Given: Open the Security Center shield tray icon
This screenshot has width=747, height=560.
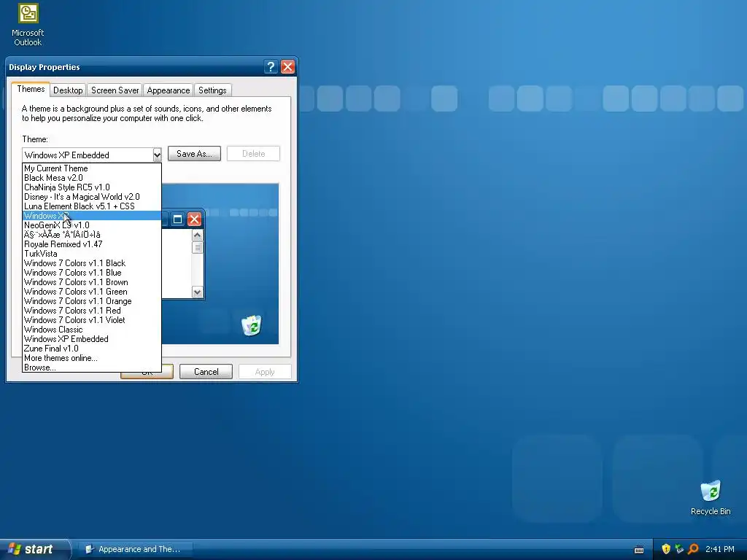Looking at the screenshot, I should [x=666, y=549].
